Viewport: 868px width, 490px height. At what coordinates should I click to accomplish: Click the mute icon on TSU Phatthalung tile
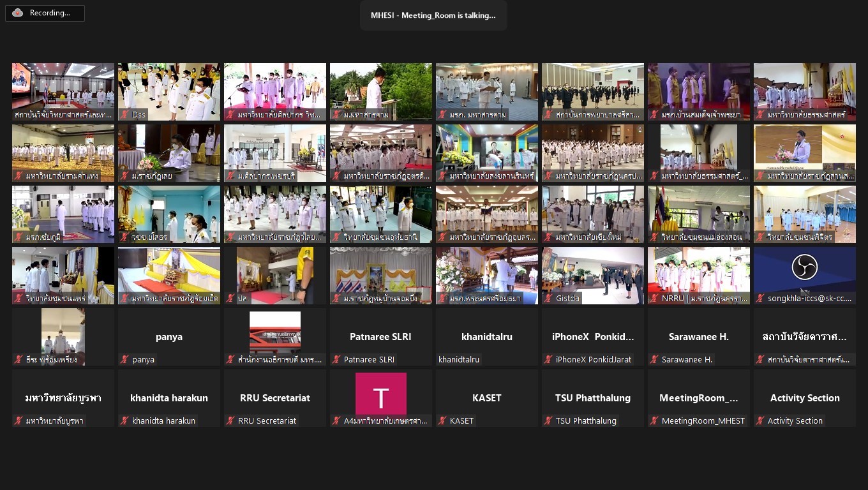[548, 420]
